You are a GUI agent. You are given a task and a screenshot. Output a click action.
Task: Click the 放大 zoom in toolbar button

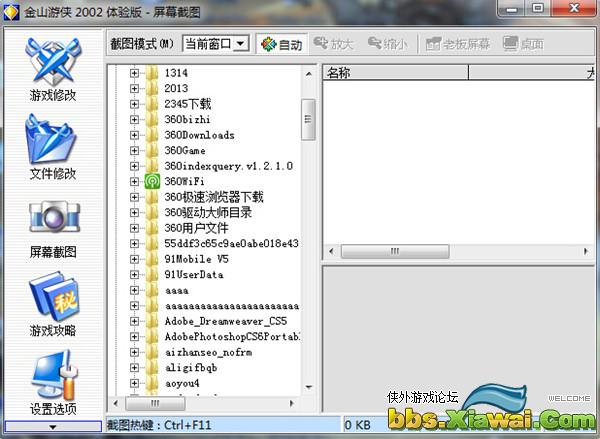click(333, 45)
